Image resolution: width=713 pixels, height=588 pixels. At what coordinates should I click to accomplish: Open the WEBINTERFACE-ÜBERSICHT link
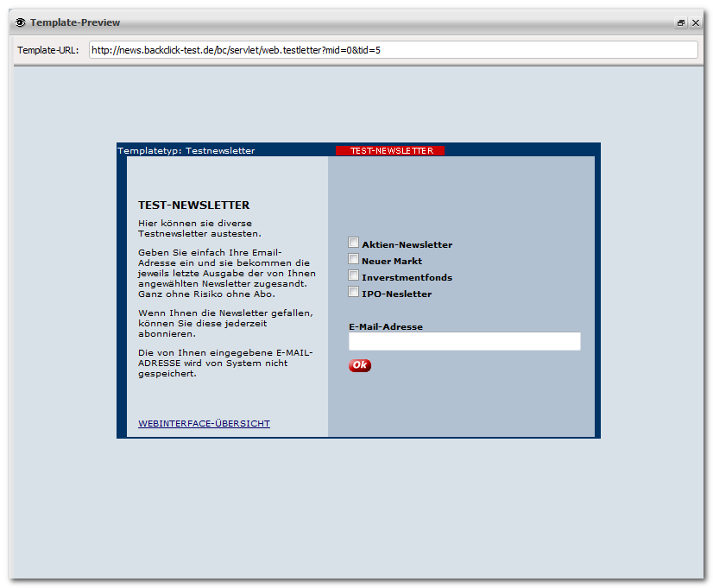[x=205, y=423]
